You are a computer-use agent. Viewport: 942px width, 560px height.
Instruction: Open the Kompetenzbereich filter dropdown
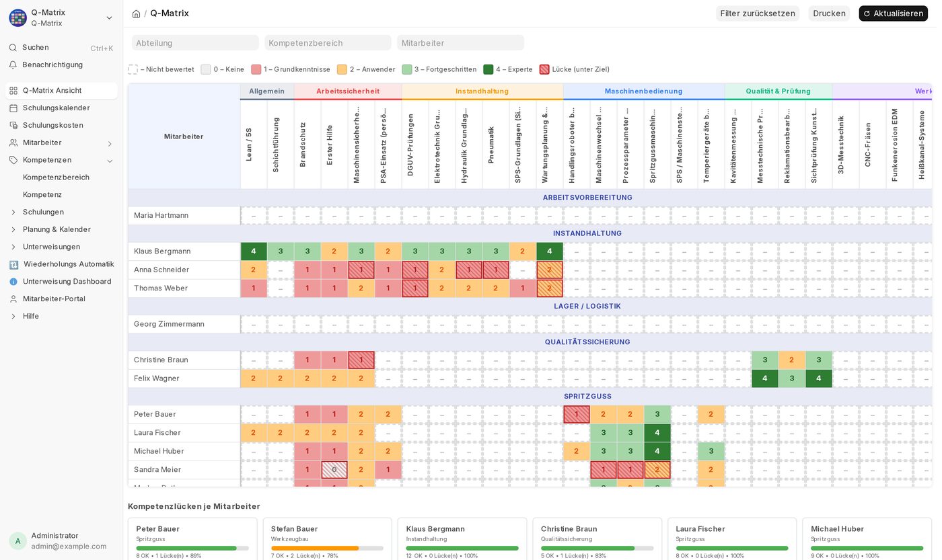328,43
